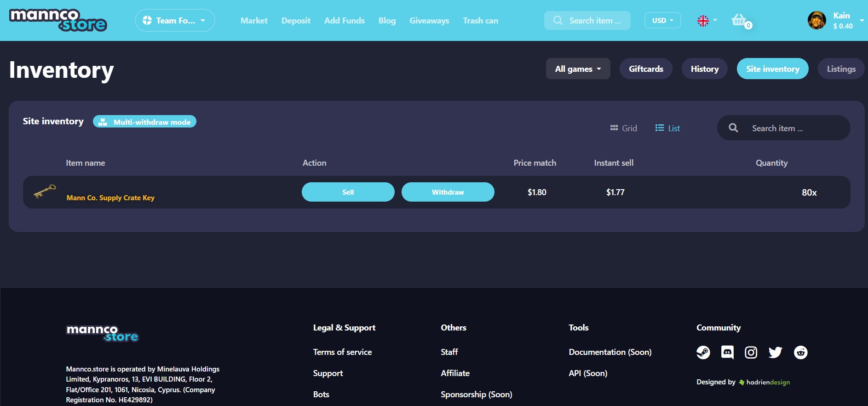Viewport: 868px width, 406px height.
Task: Withdraw the Mann Co. Supply Crate Key
Action: [x=448, y=192]
